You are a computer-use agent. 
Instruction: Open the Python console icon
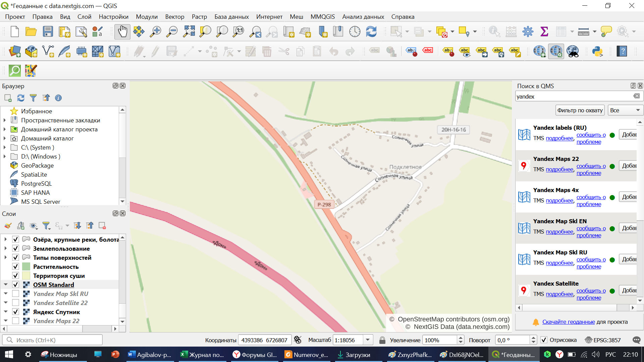pos(597,52)
